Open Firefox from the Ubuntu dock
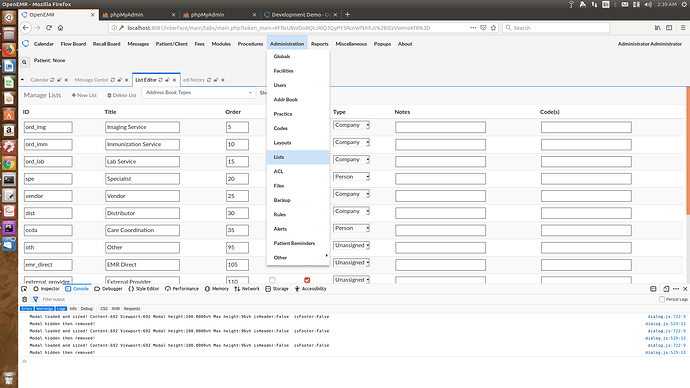 [9, 50]
